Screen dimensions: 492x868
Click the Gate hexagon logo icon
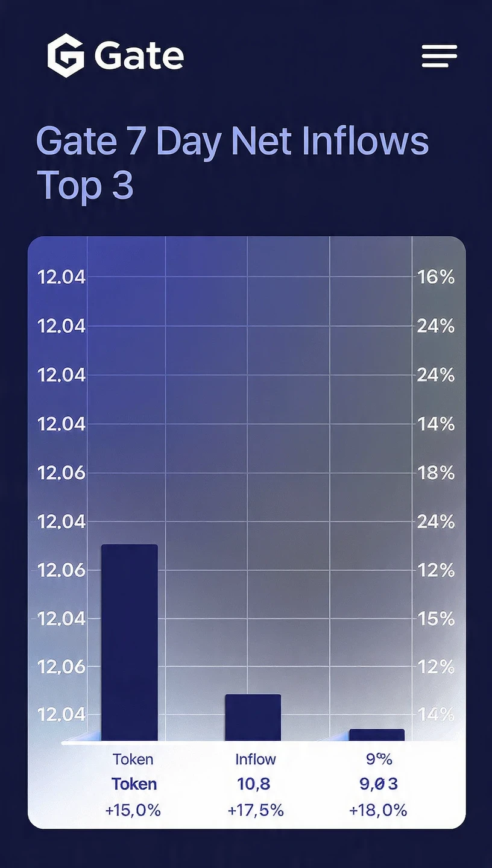point(65,55)
